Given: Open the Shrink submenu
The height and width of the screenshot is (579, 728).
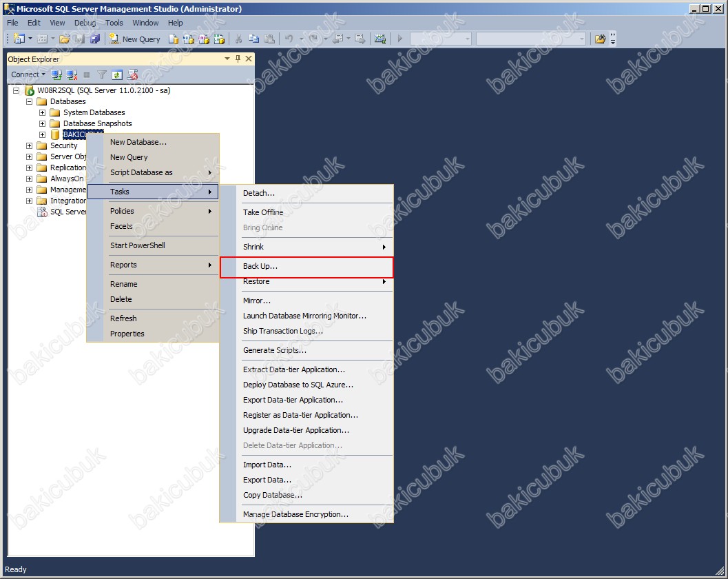Looking at the screenshot, I should 306,247.
